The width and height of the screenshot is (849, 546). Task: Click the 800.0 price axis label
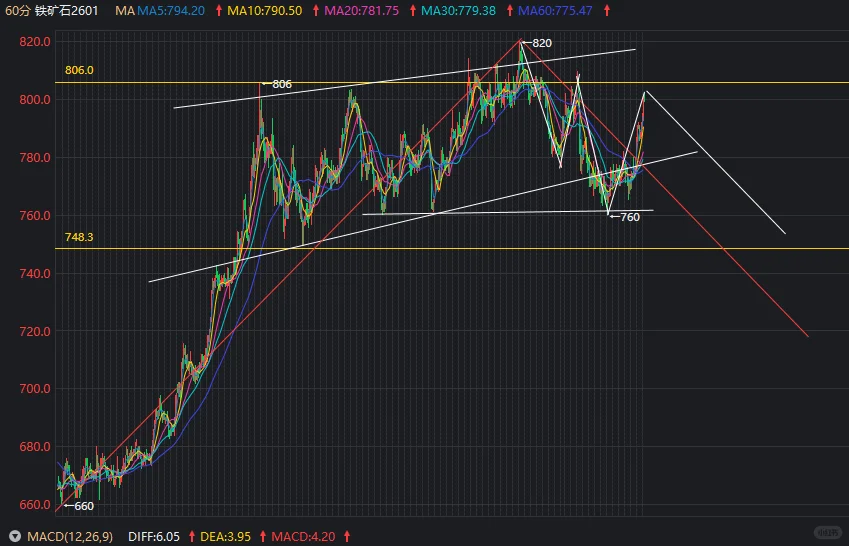(x=35, y=100)
